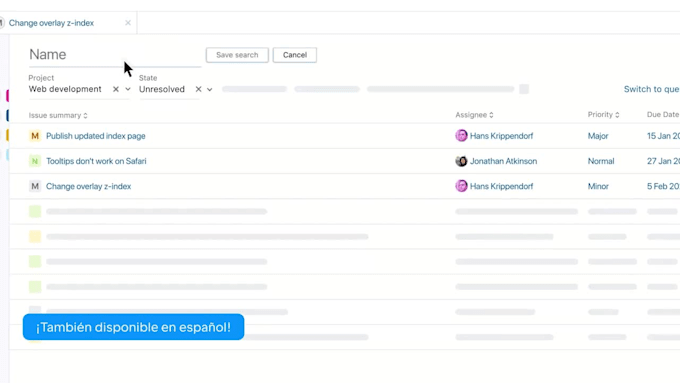The height and width of the screenshot is (383, 680).
Task: Sort by Assignee column
Action: [x=474, y=115]
